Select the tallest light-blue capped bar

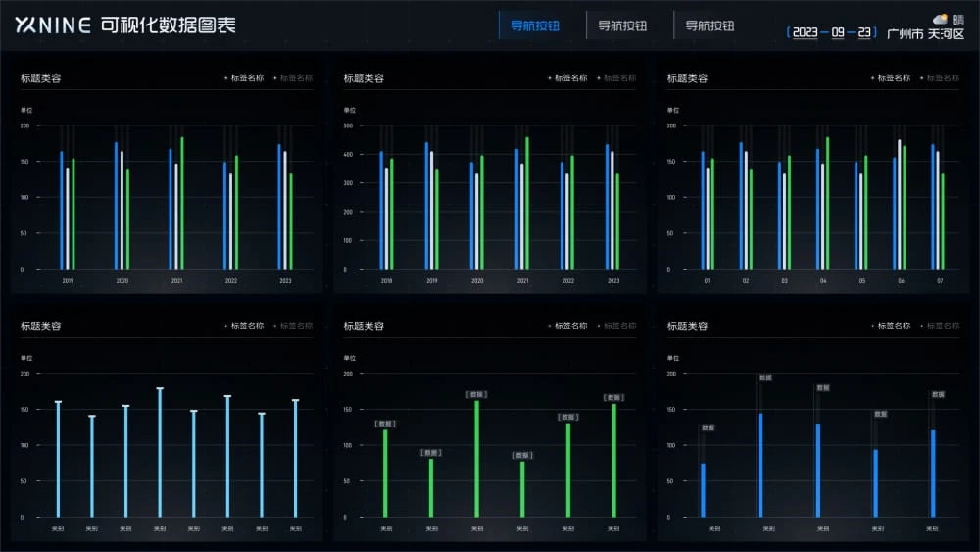click(x=160, y=452)
